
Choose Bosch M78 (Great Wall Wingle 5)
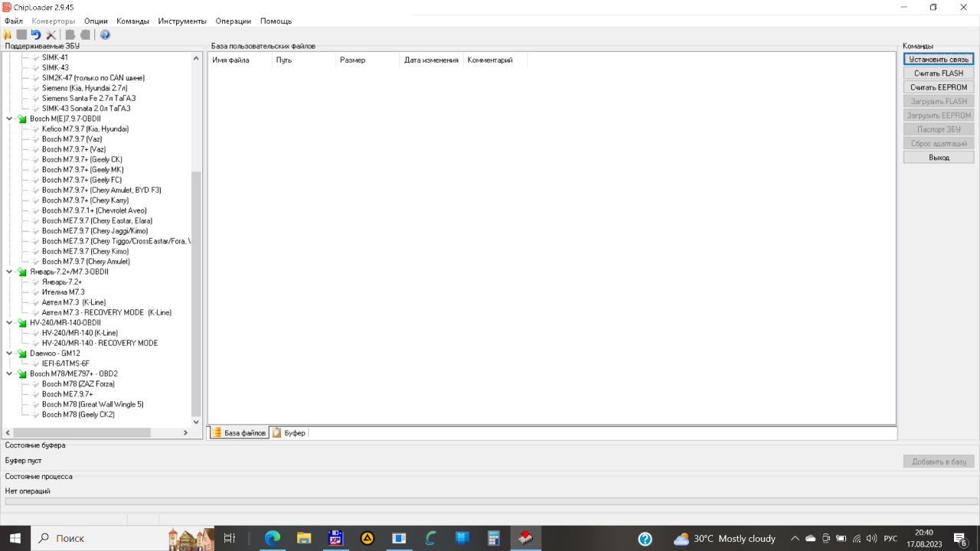pos(92,404)
